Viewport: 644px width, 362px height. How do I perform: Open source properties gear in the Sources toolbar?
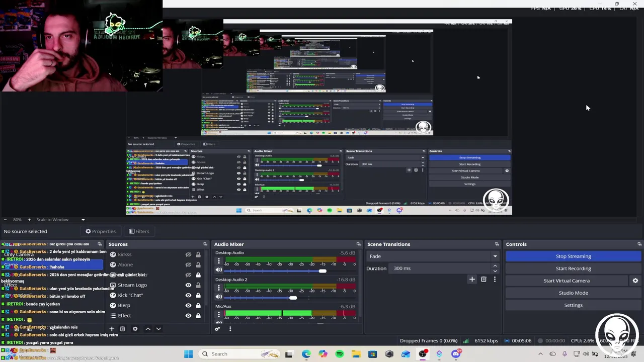click(135, 329)
